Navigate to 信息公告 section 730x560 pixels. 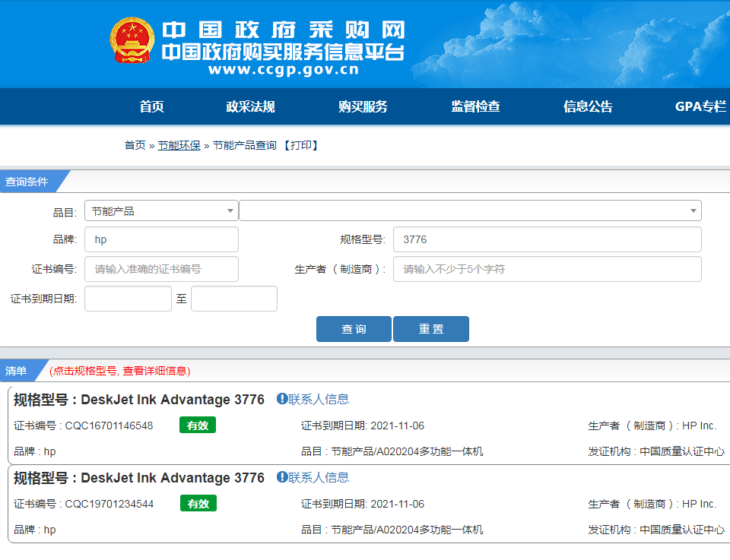tap(588, 107)
